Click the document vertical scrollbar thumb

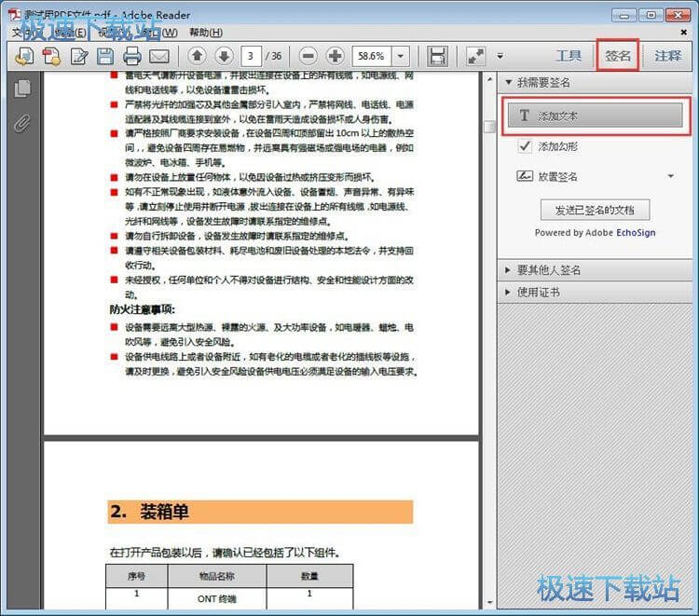(x=489, y=127)
